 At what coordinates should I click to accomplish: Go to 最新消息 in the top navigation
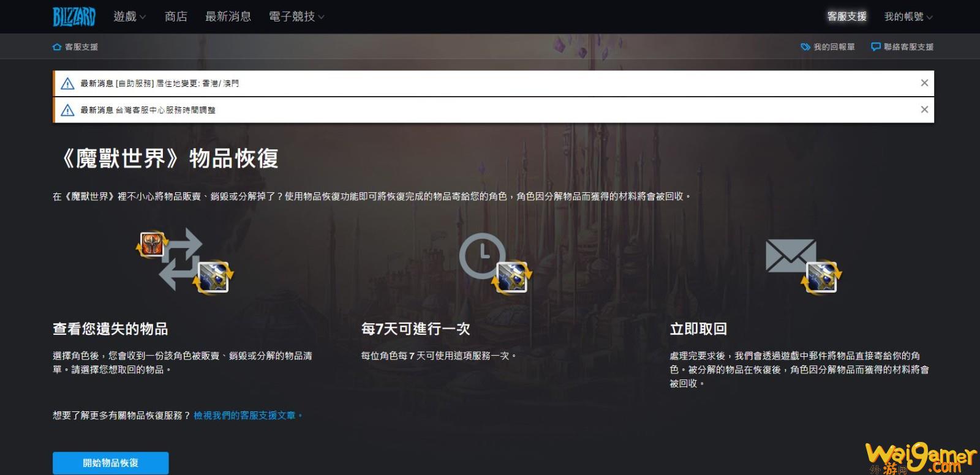pyautogui.click(x=228, y=17)
